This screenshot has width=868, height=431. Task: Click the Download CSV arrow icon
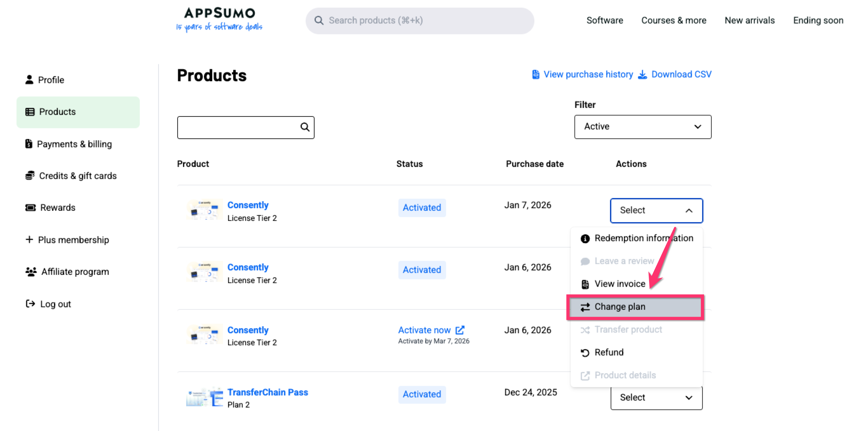(x=642, y=74)
